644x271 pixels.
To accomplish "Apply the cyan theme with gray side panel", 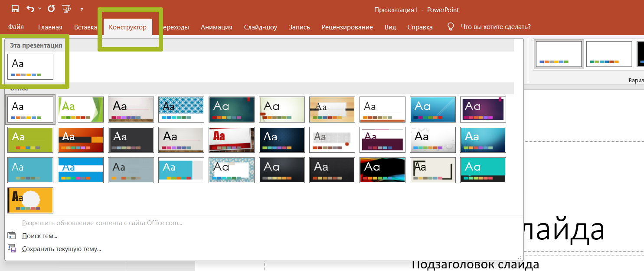I will coord(181,170).
